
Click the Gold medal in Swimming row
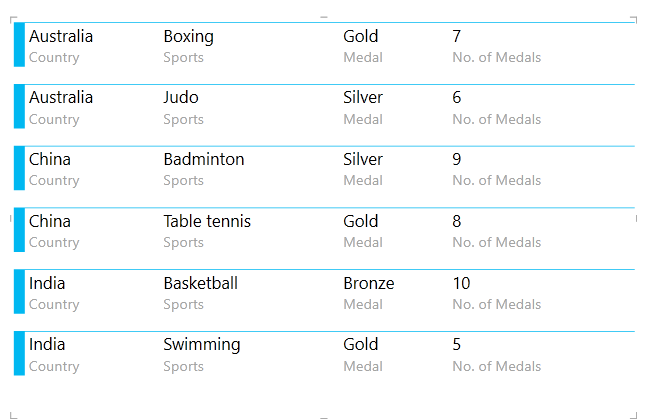click(360, 345)
